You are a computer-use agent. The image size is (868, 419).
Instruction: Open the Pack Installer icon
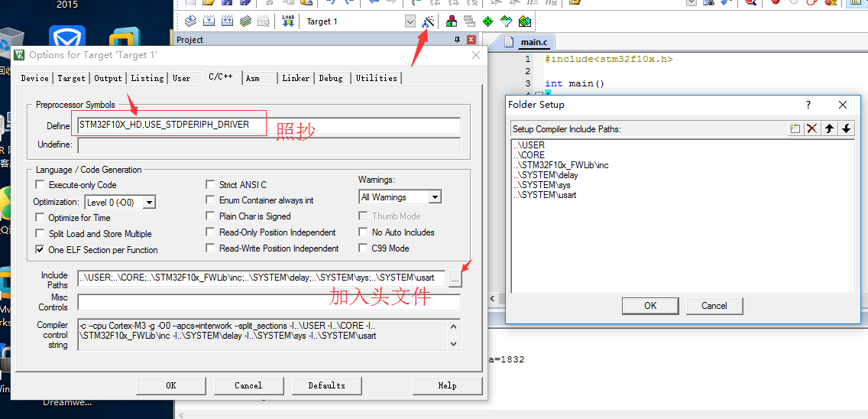tap(525, 21)
